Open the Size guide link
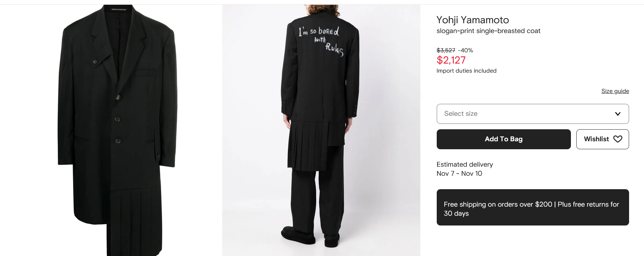 point(615,91)
